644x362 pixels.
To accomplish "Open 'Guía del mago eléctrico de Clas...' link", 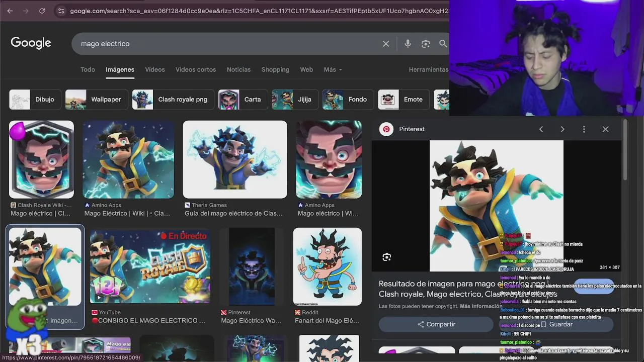I will [x=234, y=213].
